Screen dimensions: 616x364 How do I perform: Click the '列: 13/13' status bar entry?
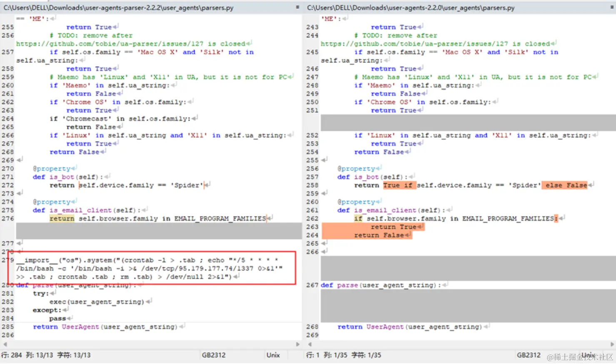tap(40, 355)
